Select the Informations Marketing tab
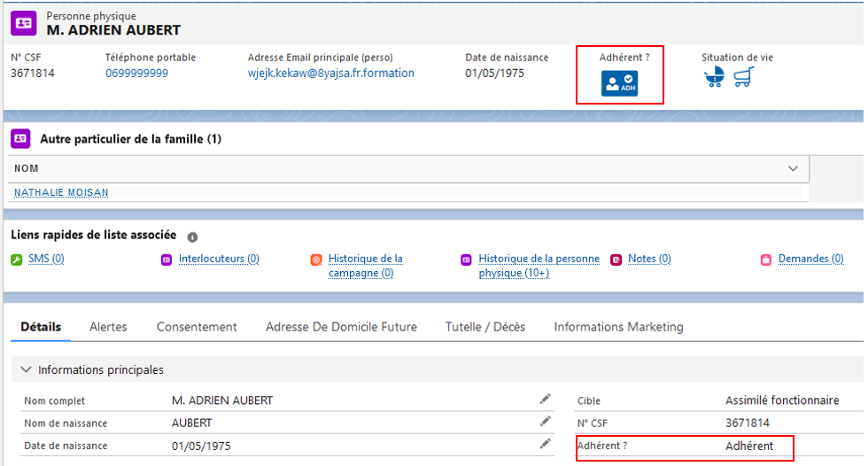This screenshot has height=466, width=868. [x=618, y=327]
